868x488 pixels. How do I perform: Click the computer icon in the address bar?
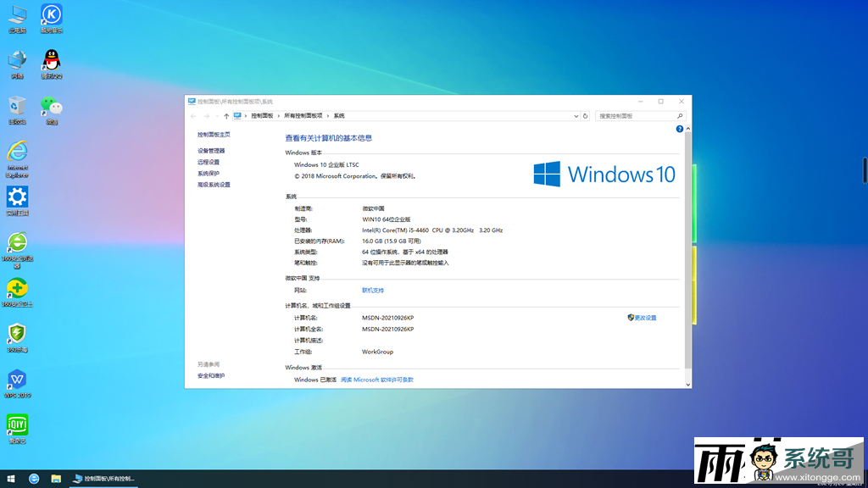pyautogui.click(x=237, y=116)
